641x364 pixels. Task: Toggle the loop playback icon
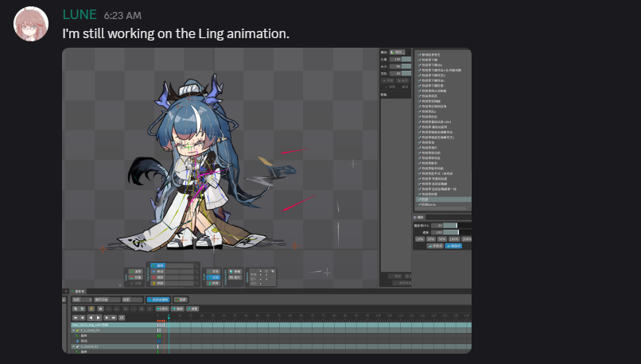click(122, 318)
